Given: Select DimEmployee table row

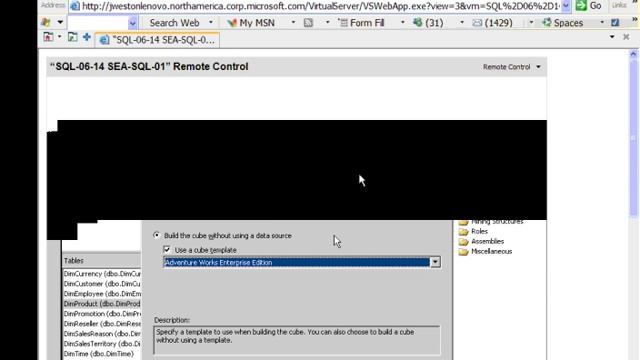Looking at the screenshot, I should point(102,294).
